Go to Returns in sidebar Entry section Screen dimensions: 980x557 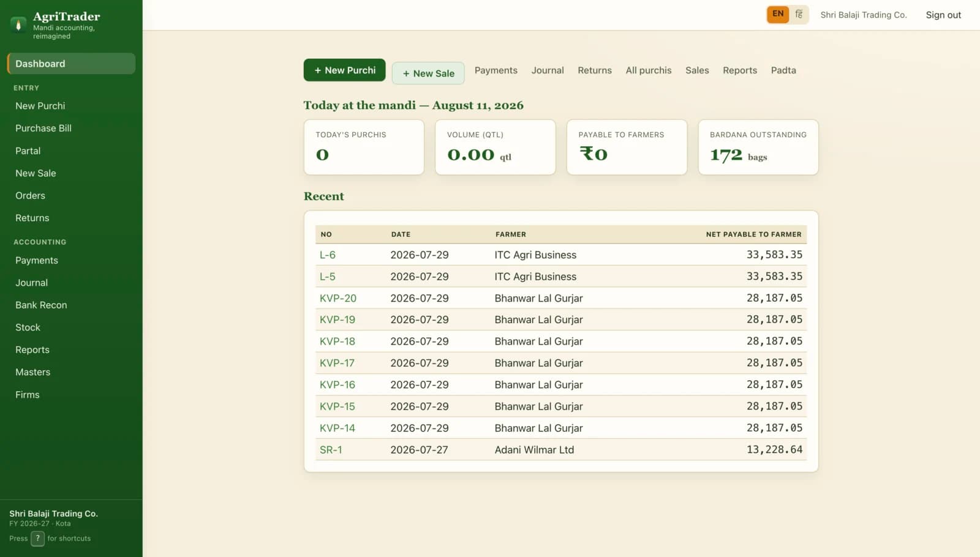coord(71,218)
